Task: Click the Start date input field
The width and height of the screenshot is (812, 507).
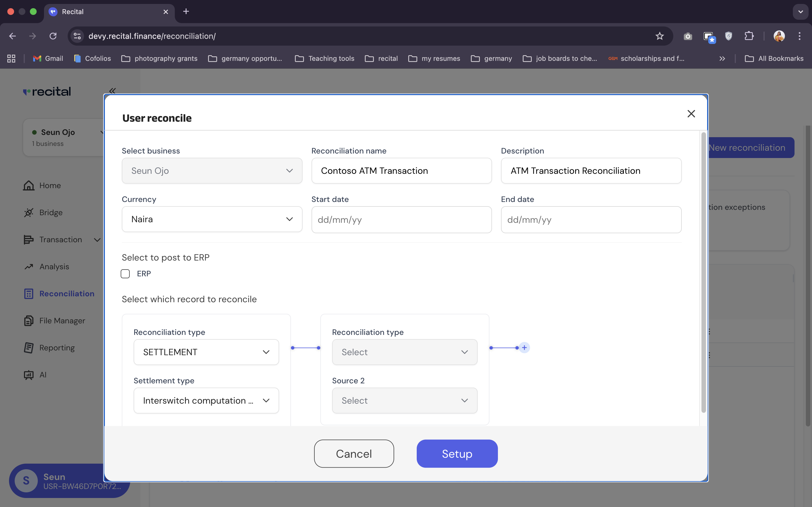Action: tap(401, 220)
